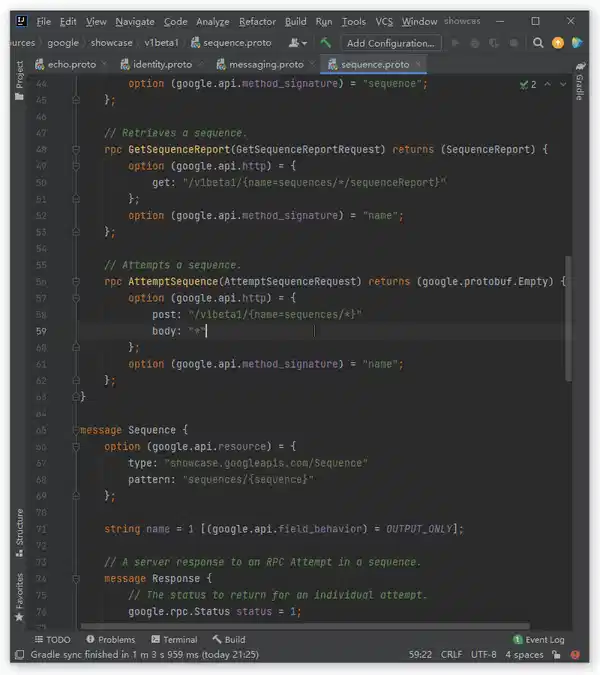The height and width of the screenshot is (675, 600).
Task: Jump to next highlighted problem arrow
Action: [x=562, y=85]
